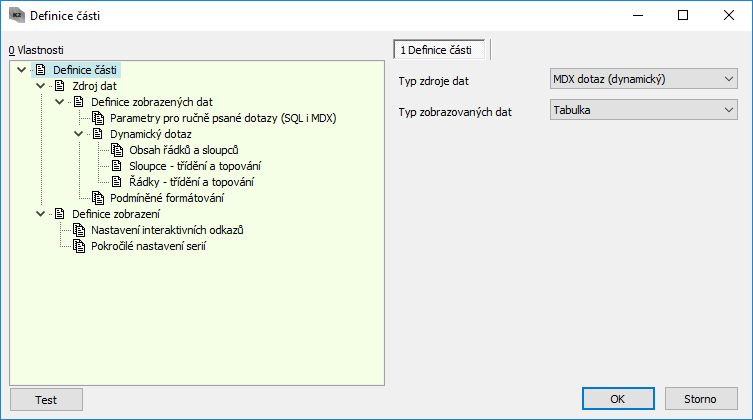The width and height of the screenshot is (753, 420).
Task: Click the icon next to Podmíněné formátování
Action: click(98, 198)
